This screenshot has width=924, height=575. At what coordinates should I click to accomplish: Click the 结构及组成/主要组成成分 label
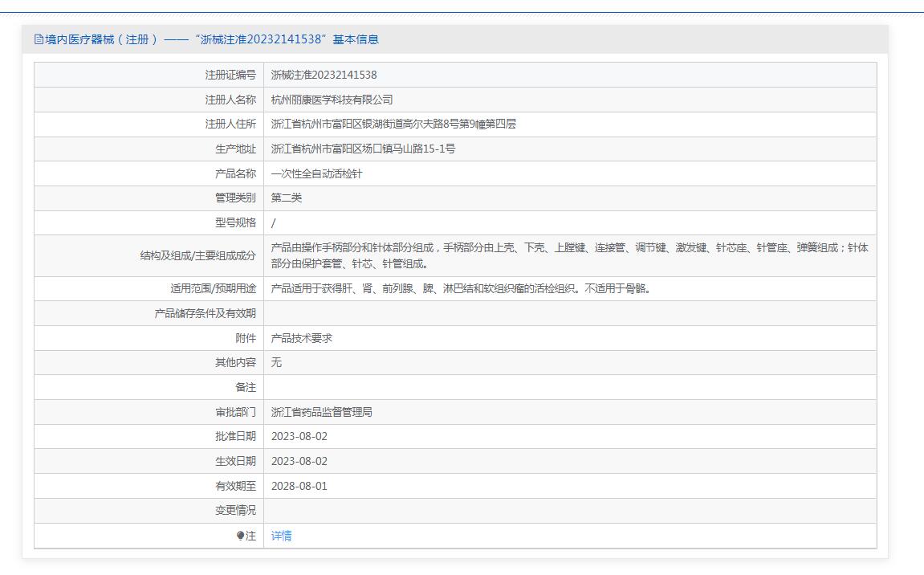(x=198, y=255)
